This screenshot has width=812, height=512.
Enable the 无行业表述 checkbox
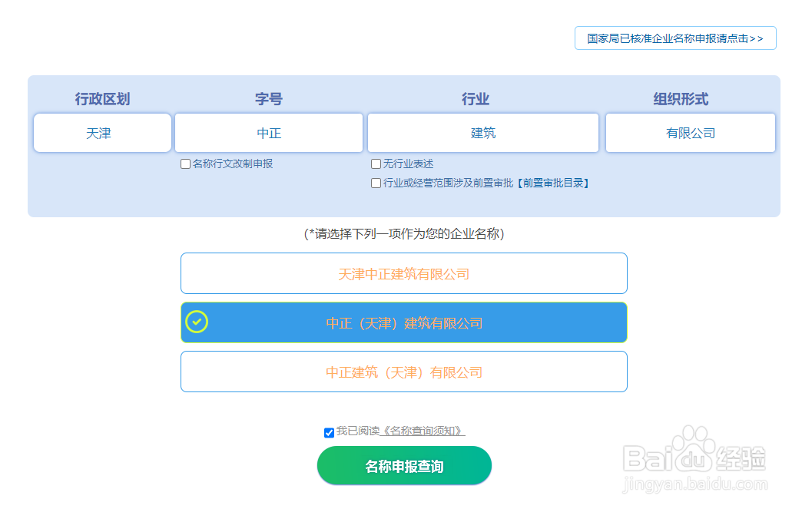click(376, 164)
